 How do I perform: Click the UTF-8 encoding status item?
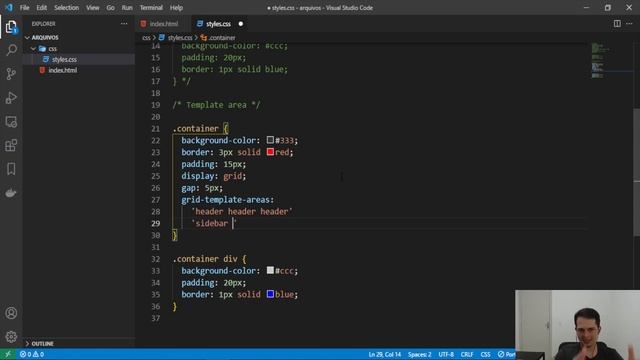tap(446, 354)
